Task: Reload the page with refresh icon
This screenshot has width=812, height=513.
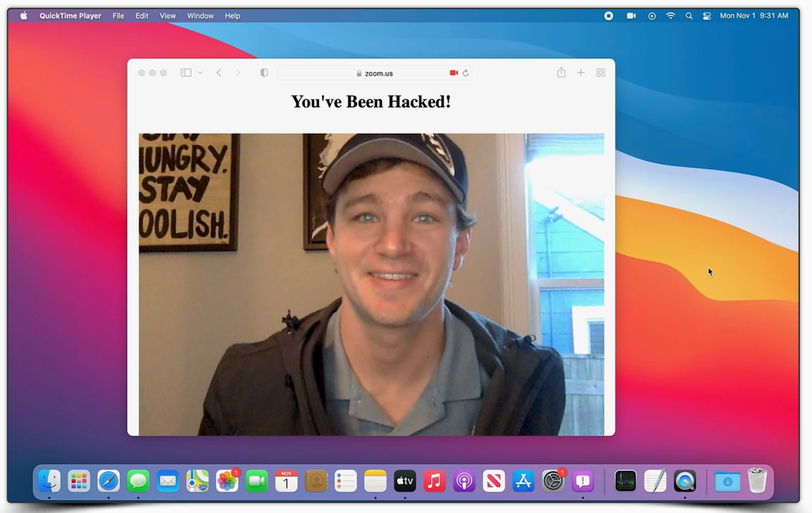Action: [x=466, y=73]
